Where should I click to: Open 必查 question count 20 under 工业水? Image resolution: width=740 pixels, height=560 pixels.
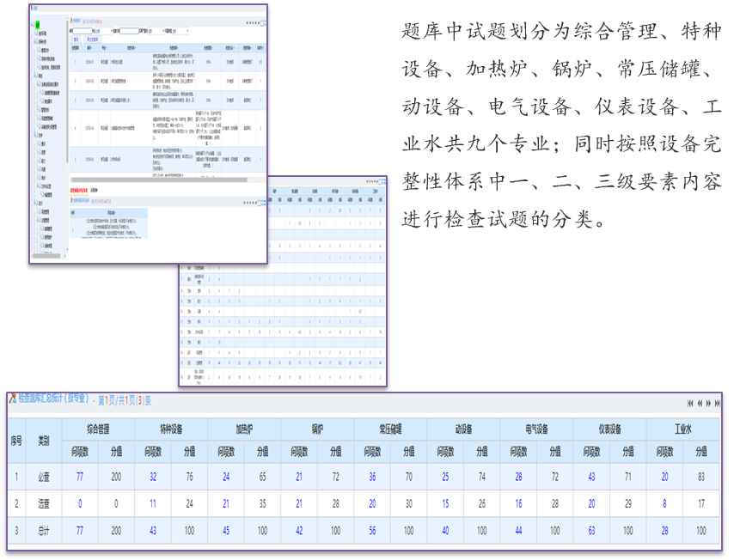tap(664, 477)
